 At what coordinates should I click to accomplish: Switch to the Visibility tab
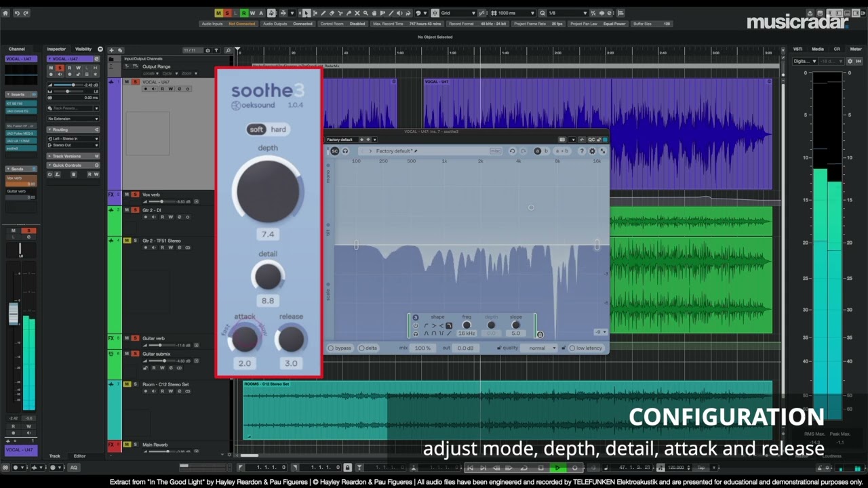[x=83, y=49]
